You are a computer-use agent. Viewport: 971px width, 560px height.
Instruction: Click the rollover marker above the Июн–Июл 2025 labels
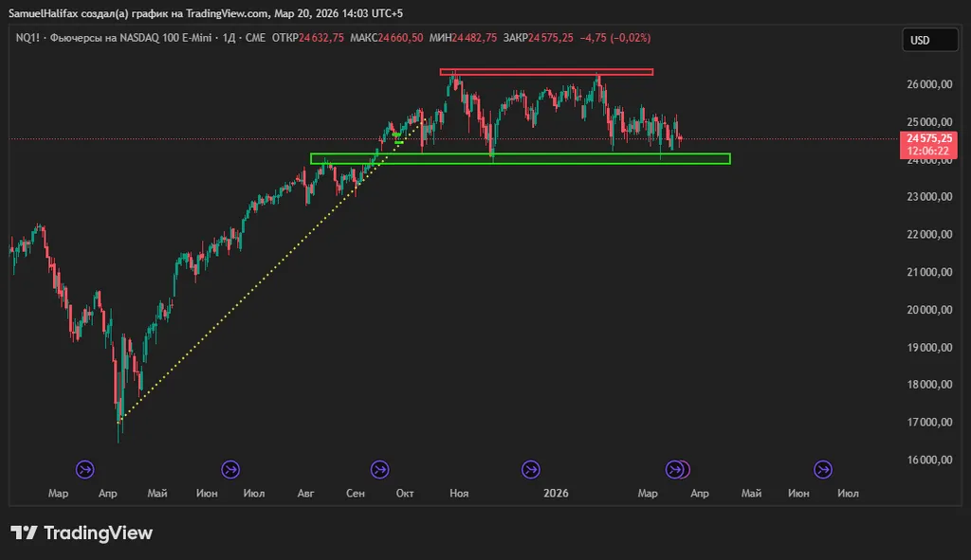(x=230, y=469)
